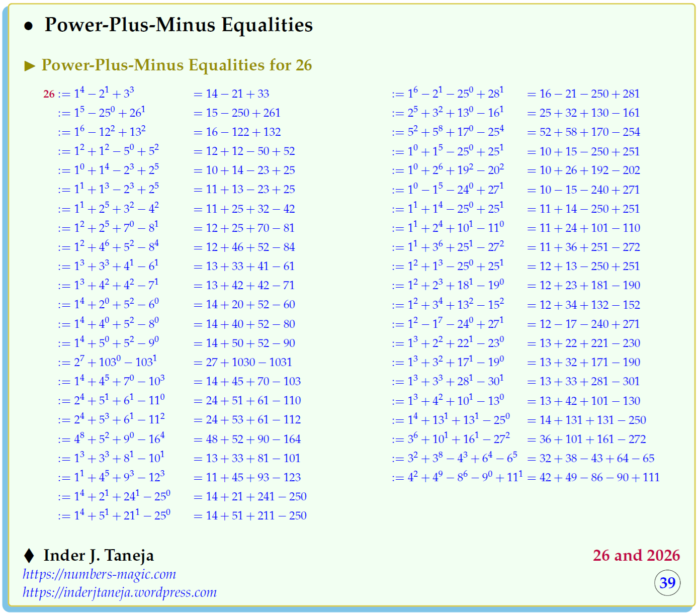Click the black bullet before the main title
700x613 pixels.
click(29, 26)
